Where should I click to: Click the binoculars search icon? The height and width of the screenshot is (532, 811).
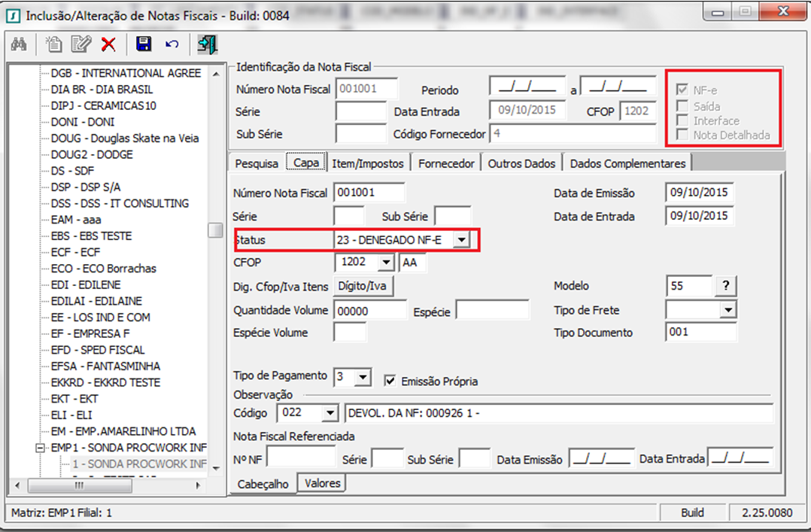click(x=19, y=44)
